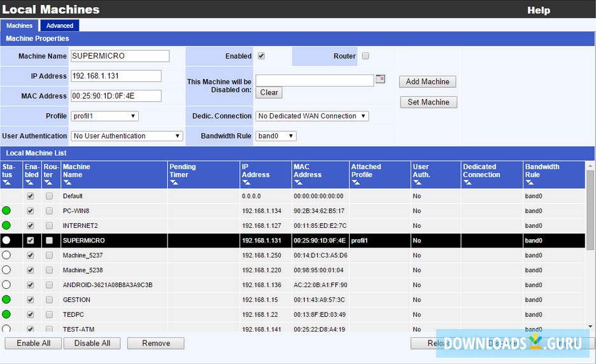Open the Profile dropdown showing profil1
The height and width of the screenshot is (364, 596).
coord(104,116)
